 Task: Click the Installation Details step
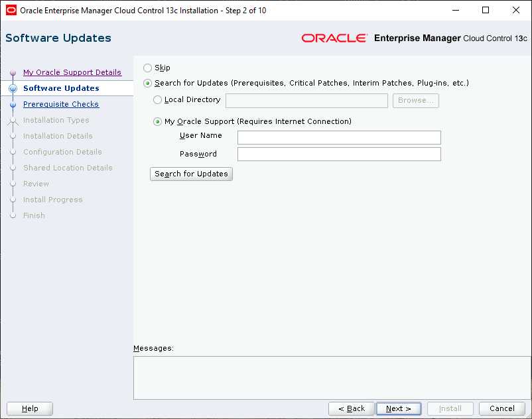point(58,136)
